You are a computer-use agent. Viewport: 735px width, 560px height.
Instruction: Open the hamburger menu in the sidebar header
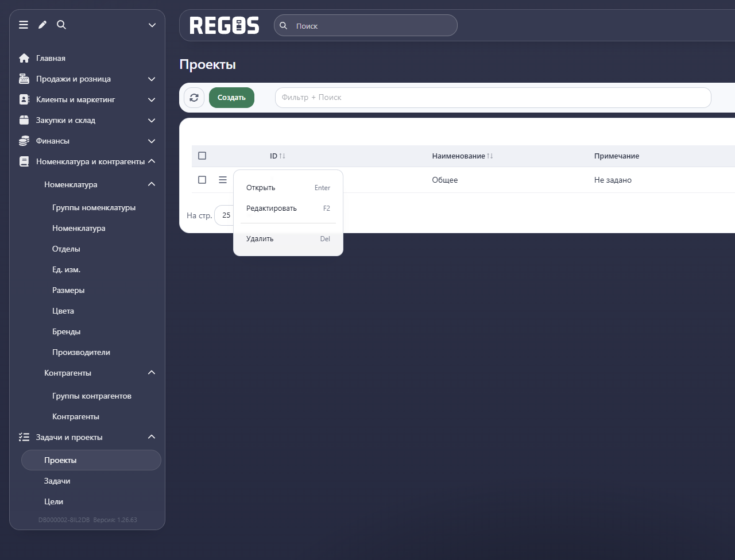[24, 25]
